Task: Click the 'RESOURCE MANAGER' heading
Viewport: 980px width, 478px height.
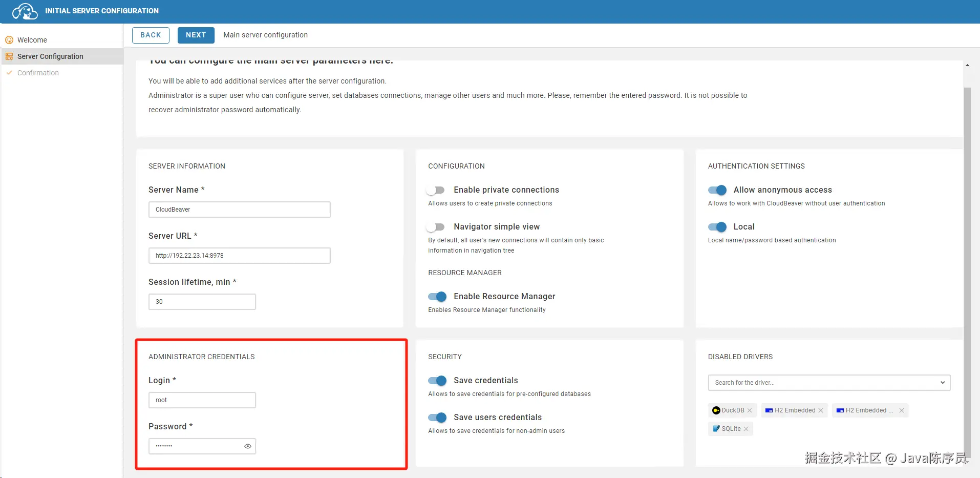Action: point(465,273)
